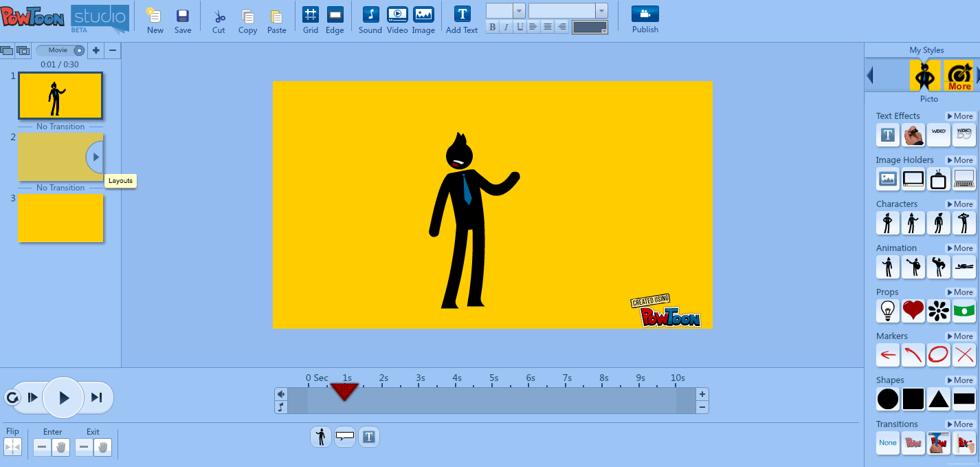
Task: Select speech bubble object in tray
Action: point(345,436)
